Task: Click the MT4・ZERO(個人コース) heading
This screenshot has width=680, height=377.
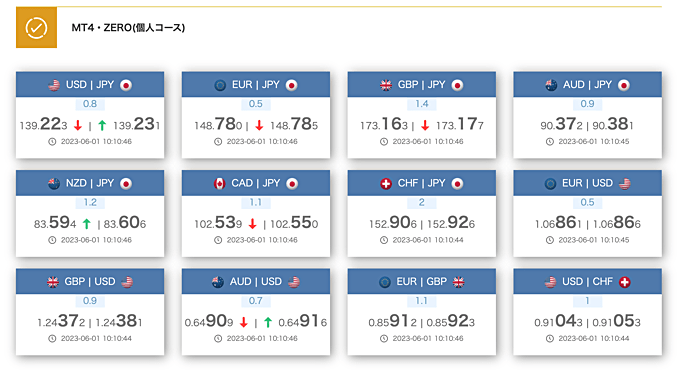Action: click(x=128, y=28)
